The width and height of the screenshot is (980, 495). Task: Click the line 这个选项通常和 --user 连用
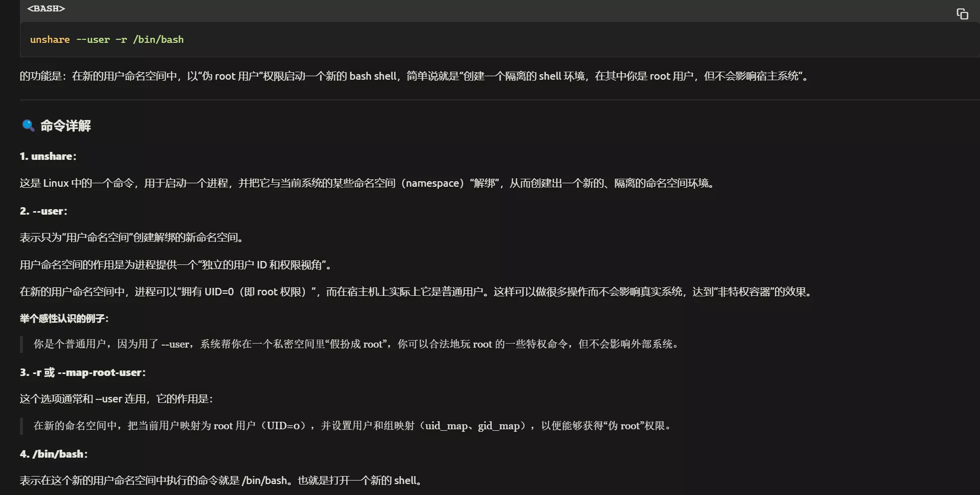click(x=117, y=399)
